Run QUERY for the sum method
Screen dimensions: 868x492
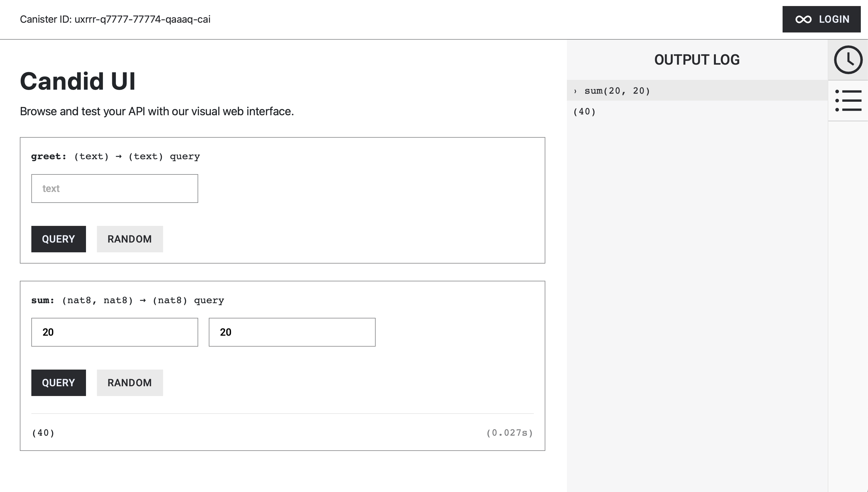(x=58, y=383)
